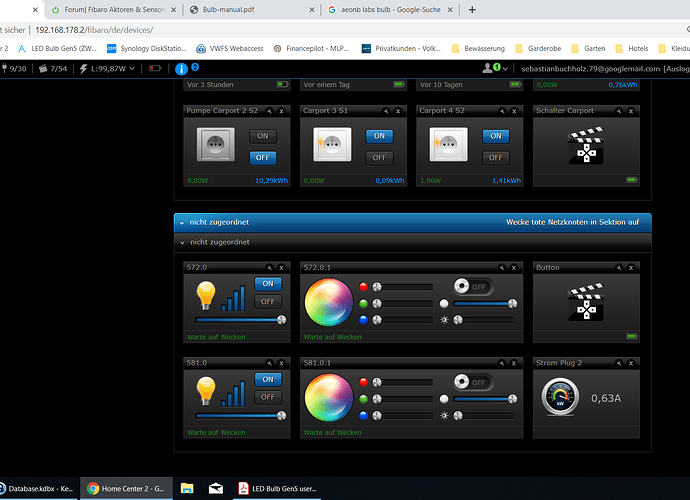Expand the power consumption L:99,87W dropdown

[x=132, y=69]
